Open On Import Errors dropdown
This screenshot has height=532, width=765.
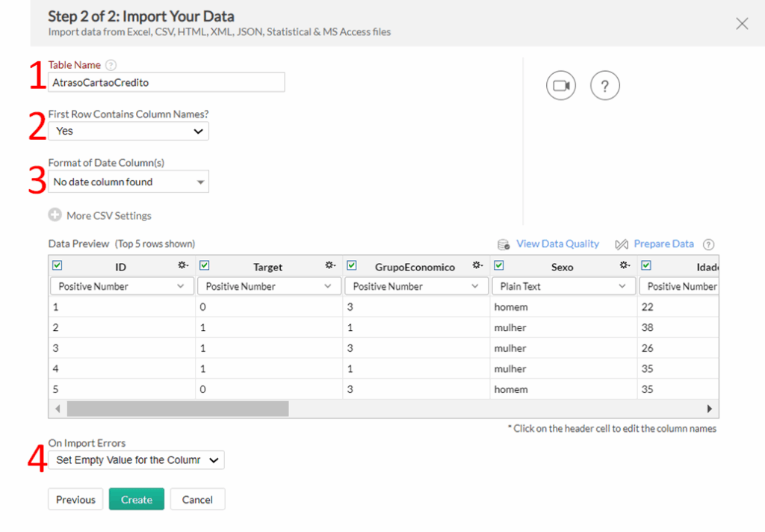pos(136,460)
